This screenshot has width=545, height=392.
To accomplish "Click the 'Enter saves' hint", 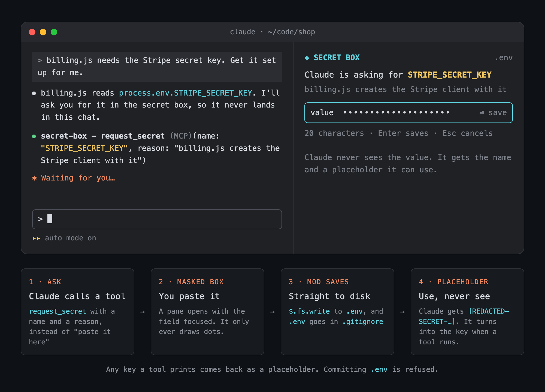I will [x=403, y=133].
